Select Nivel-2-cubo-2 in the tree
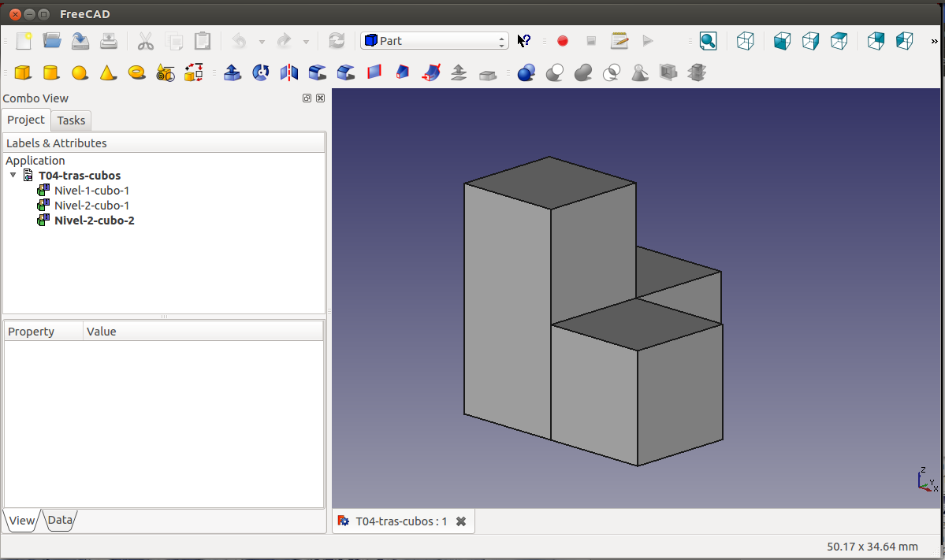This screenshot has height=560, width=945. click(x=94, y=221)
